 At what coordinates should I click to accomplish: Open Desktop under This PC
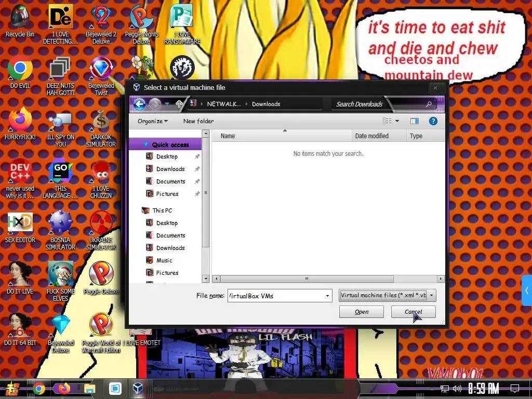click(167, 223)
